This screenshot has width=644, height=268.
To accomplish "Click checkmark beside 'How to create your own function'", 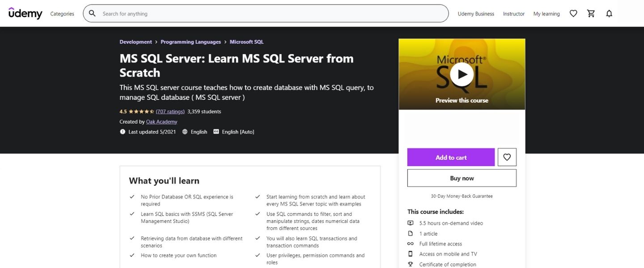I will pos(132,255).
